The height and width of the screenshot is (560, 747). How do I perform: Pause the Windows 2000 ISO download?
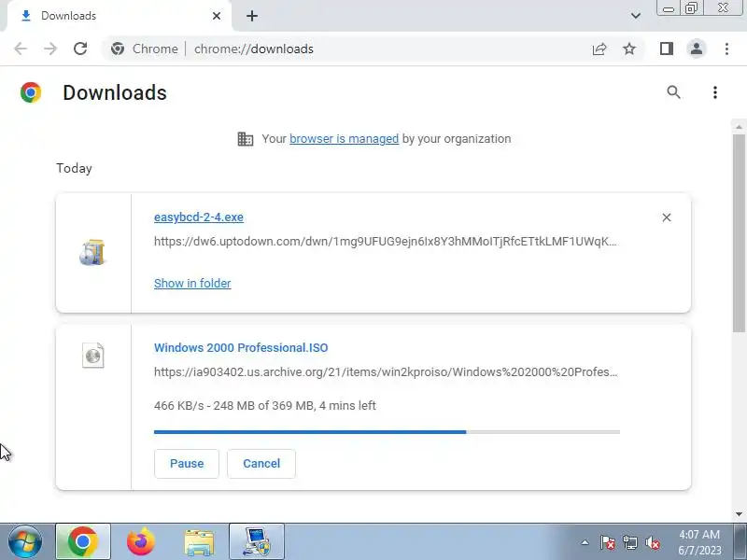[x=187, y=463]
